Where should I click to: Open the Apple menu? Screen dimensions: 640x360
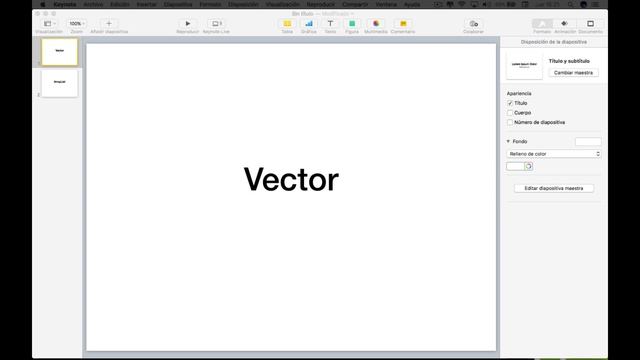coord(43,4)
